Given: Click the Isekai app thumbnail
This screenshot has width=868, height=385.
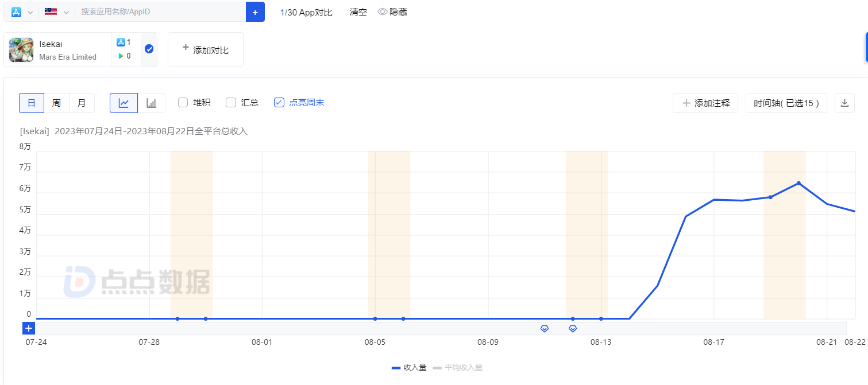Looking at the screenshot, I should tap(21, 50).
